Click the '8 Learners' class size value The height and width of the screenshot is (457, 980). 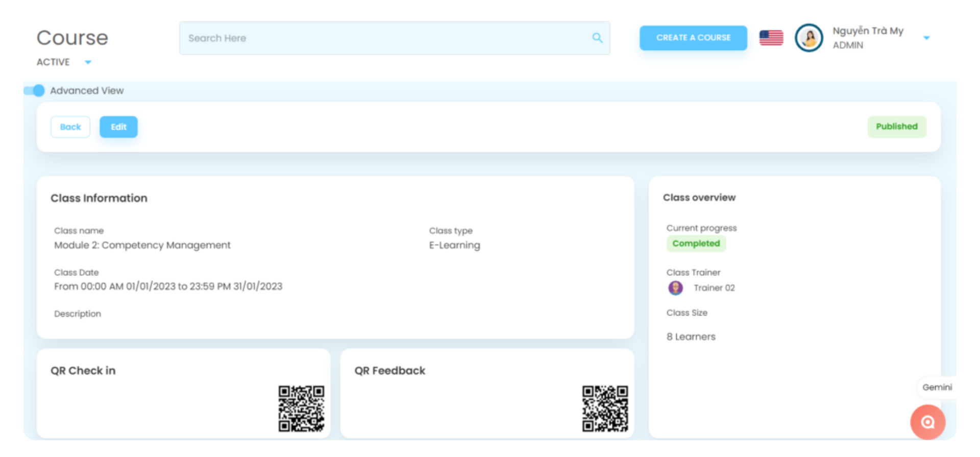click(691, 337)
